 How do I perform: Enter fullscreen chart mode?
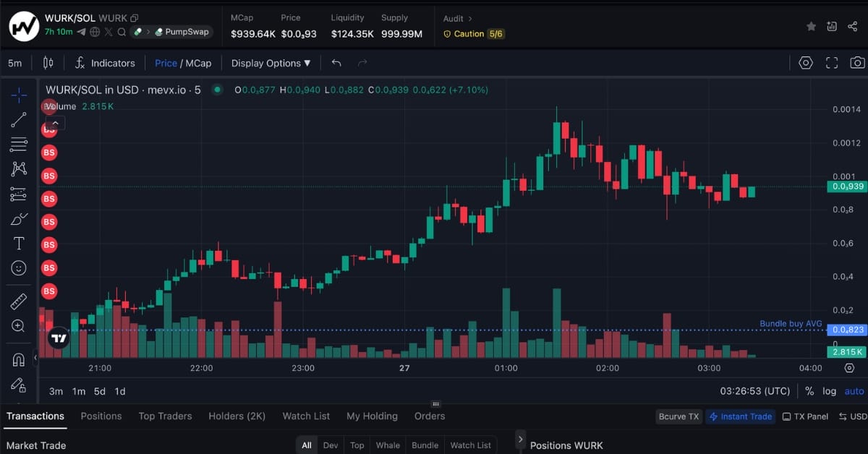(x=832, y=63)
